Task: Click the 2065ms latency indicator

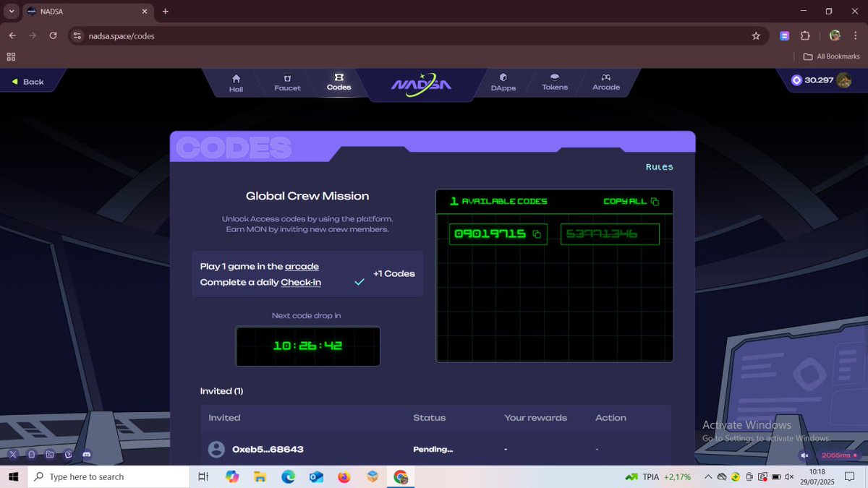Action: coord(838,455)
